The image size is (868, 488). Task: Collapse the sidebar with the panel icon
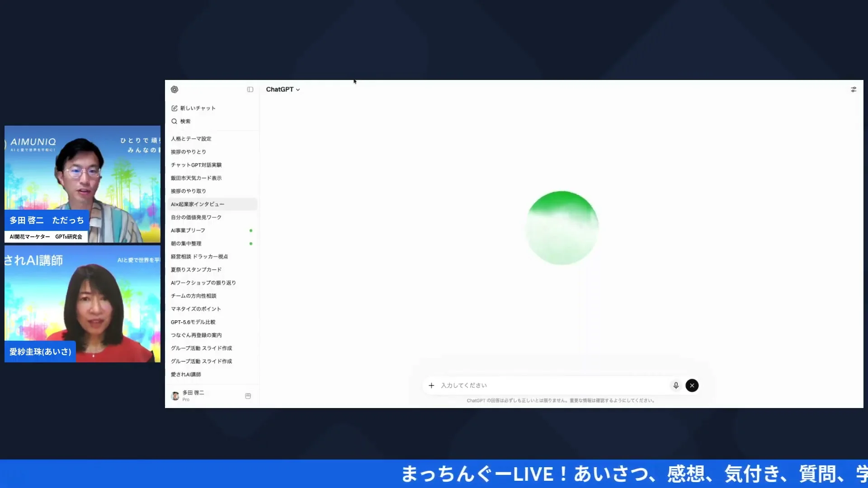(250, 89)
